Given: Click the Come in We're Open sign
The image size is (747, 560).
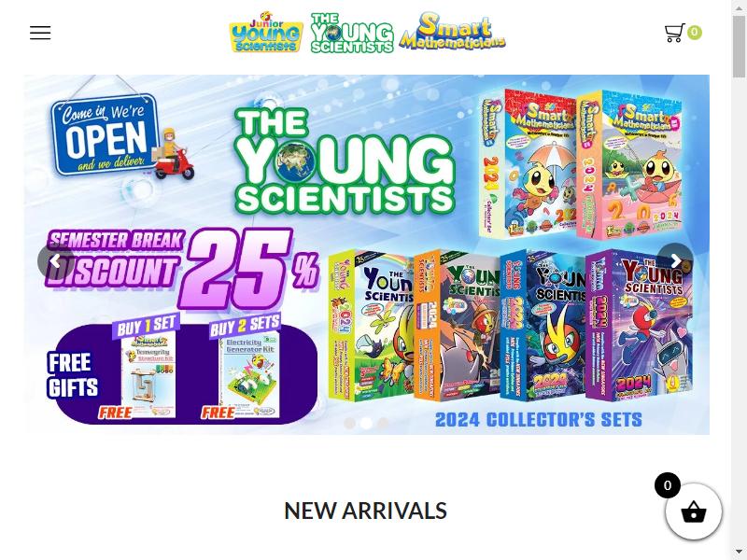Looking at the screenshot, I should pos(105,134).
